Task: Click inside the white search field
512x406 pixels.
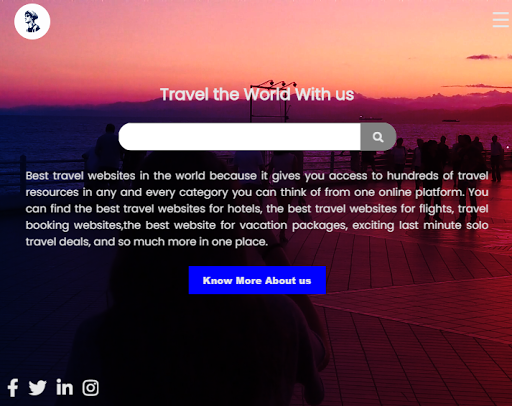Action: click(239, 137)
